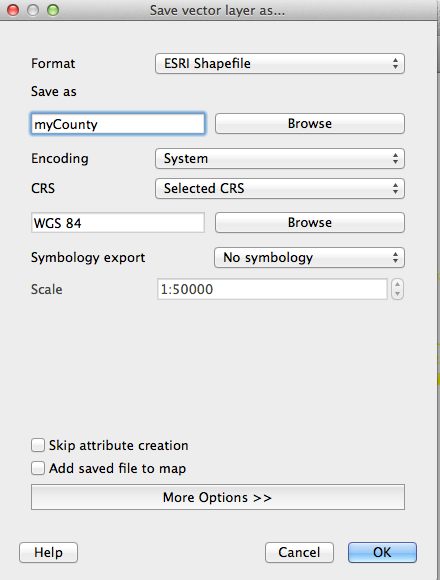The width and height of the screenshot is (440, 580).
Task: Enable the Skip attribute creation checkbox
Action: click(x=38, y=445)
